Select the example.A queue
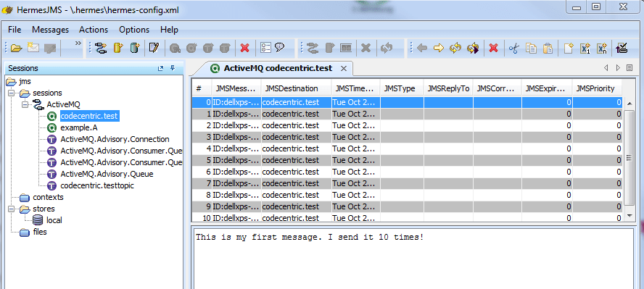The height and width of the screenshot is (289, 644). [79, 127]
